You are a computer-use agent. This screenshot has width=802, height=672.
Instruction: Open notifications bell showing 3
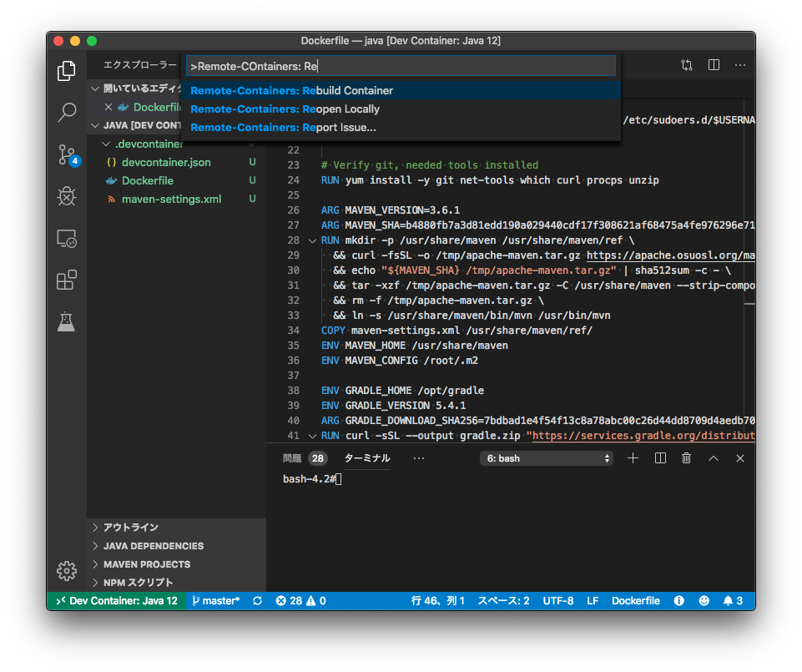733,601
